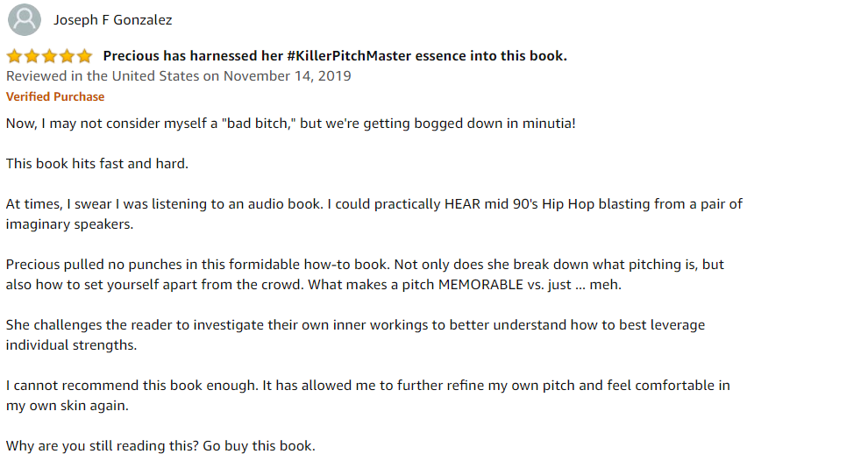Click the paragraph mentioning 'bogged down in minutia'
The image size is (868, 454).
click(x=290, y=123)
